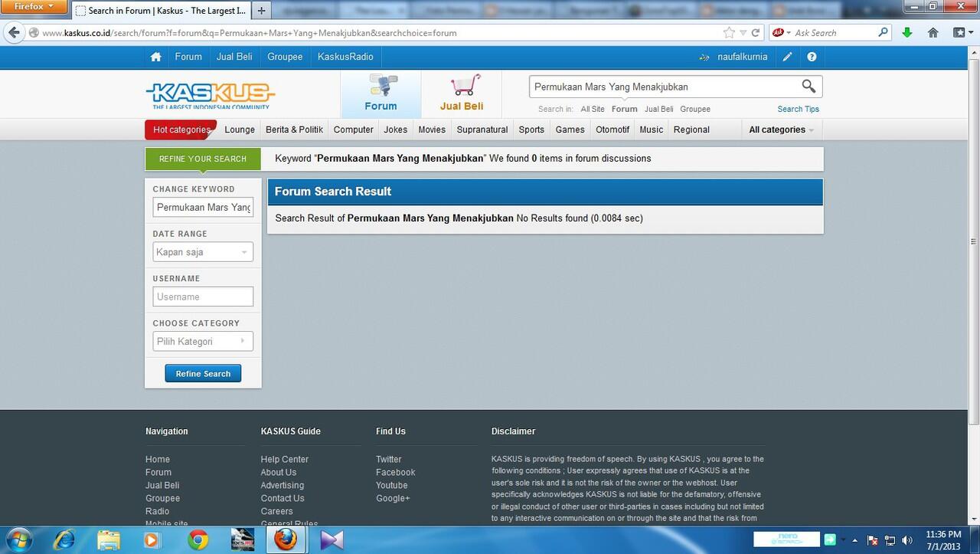
Task: Open Windows Explorer folder in taskbar
Action: pos(108,539)
